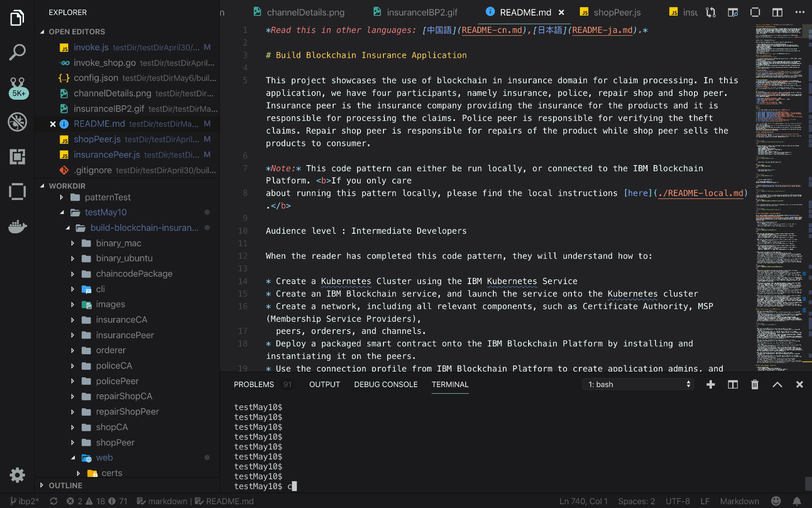Split the terminal panel
Viewport: 812px width, 508px height.
click(x=733, y=385)
